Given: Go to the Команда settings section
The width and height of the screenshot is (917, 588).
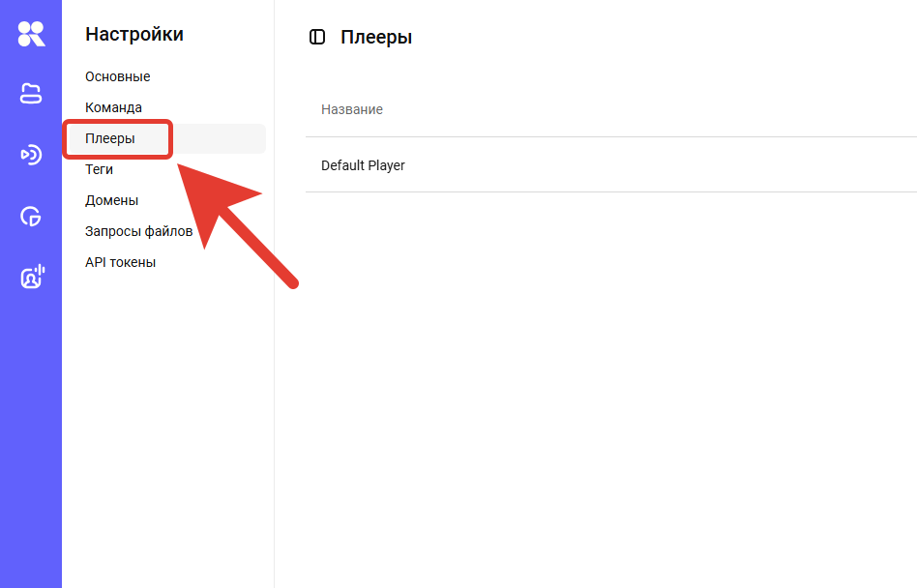Looking at the screenshot, I should point(113,107).
